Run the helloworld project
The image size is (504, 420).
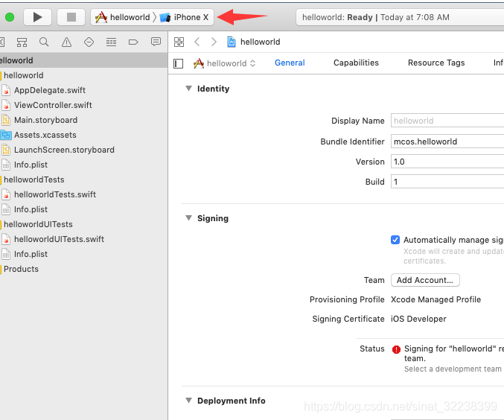point(38,17)
